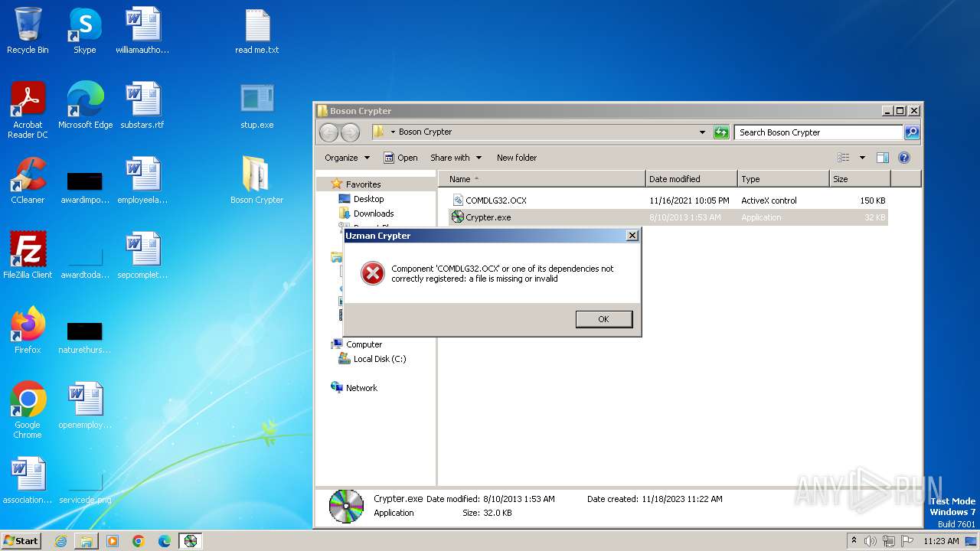Select the sepcomplet... Word document
The image size is (980, 551).
click(142, 256)
